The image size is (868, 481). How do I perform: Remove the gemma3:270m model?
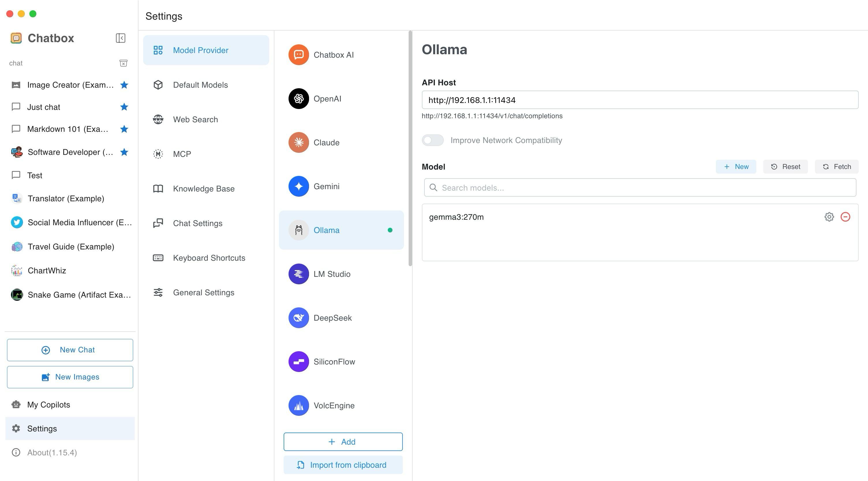[x=845, y=217]
